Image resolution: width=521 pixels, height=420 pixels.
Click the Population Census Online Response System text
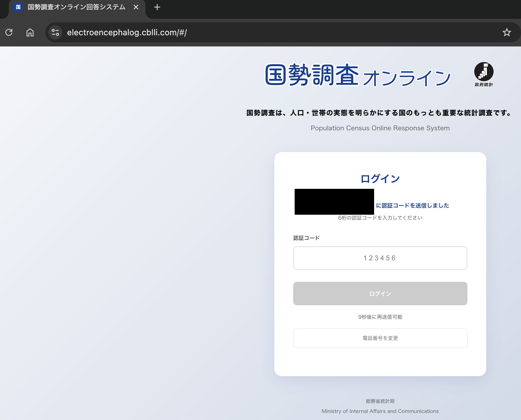coord(380,128)
